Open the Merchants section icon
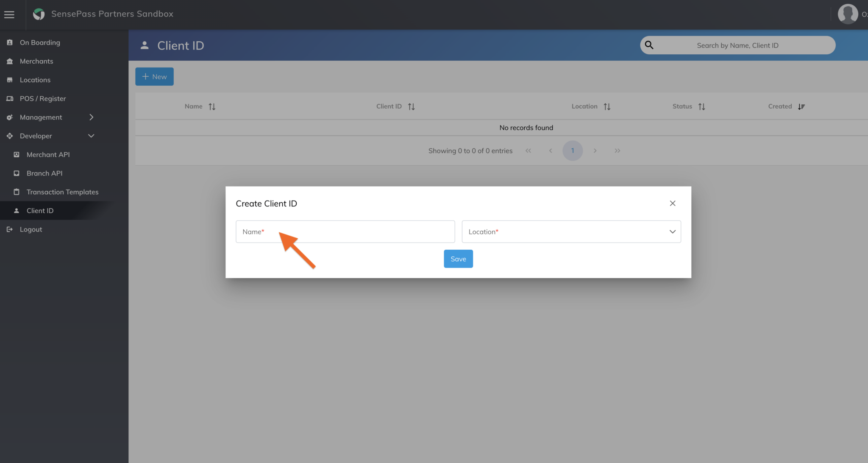Screen dimensions: 868x463 point(9,61)
